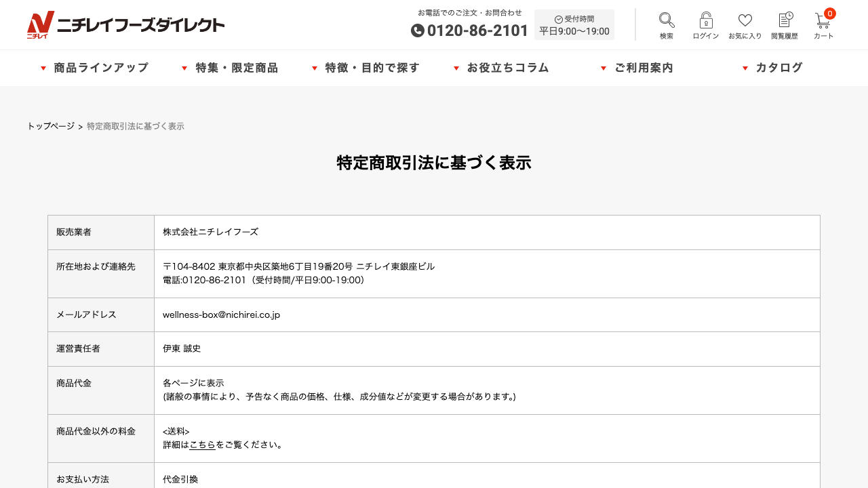Image resolution: width=868 pixels, height=488 pixels.
Task: Click the 代金引換 cell text
Action: [180, 479]
